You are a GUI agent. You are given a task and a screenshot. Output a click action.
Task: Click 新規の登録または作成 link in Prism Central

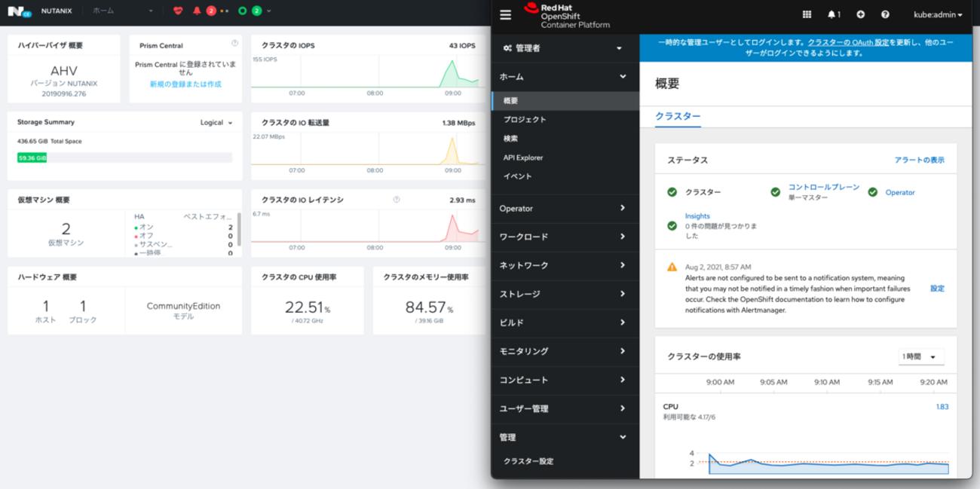[185, 84]
